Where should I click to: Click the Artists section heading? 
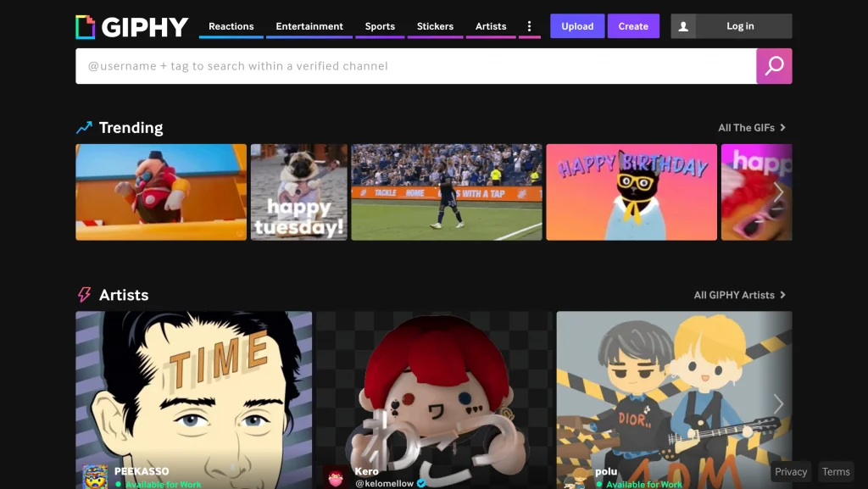[x=124, y=295]
